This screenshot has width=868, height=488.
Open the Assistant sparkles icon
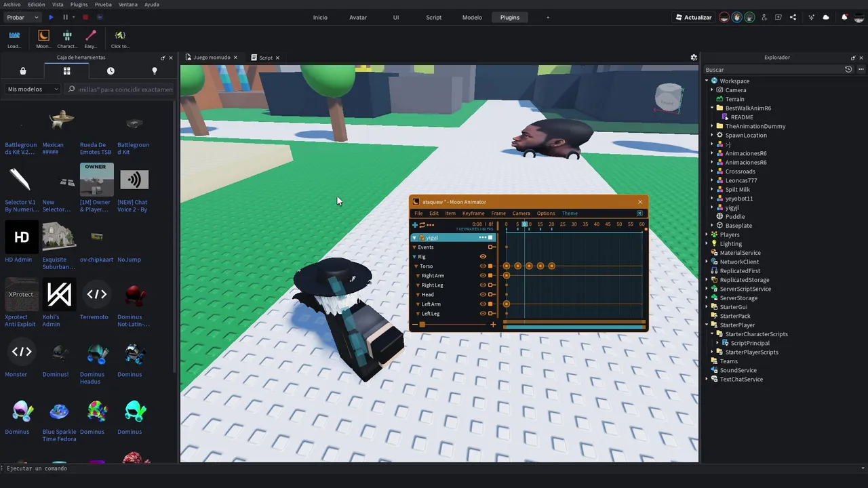pyautogui.click(x=812, y=17)
